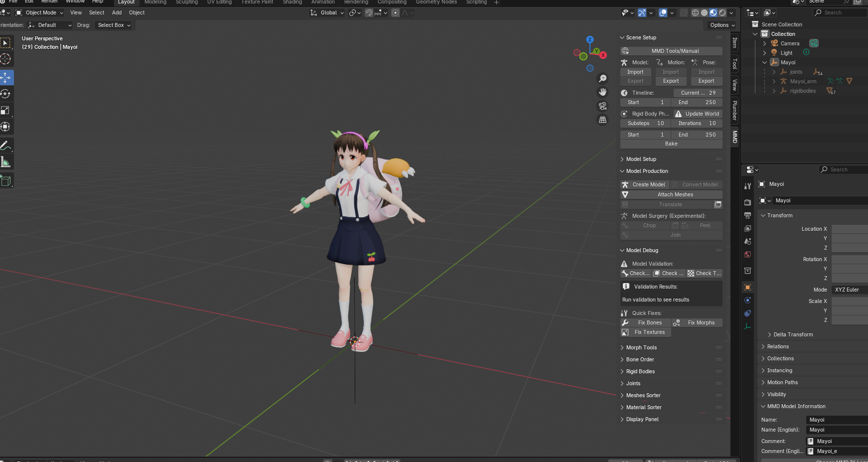This screenshot has height=462, width=868.
Task: Select the Measure tool
Action: click(6, 162)
